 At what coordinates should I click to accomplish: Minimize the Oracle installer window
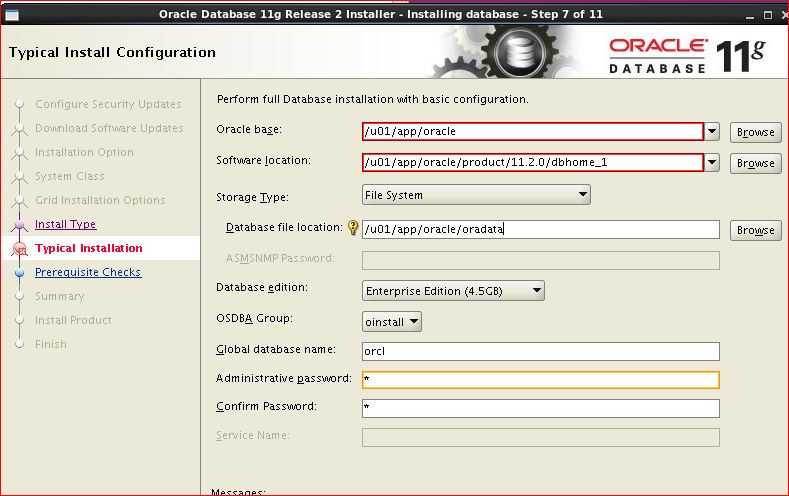point(750,16)
